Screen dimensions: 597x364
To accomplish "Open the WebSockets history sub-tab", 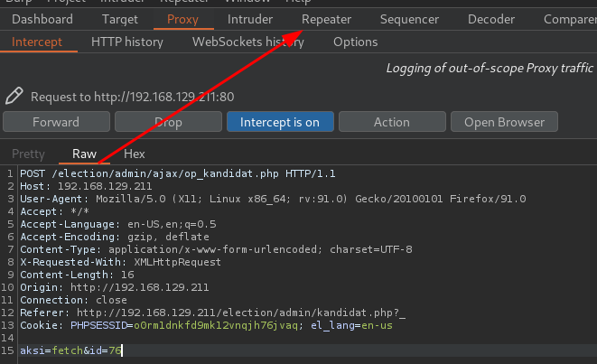I will [x=248, y=42].
